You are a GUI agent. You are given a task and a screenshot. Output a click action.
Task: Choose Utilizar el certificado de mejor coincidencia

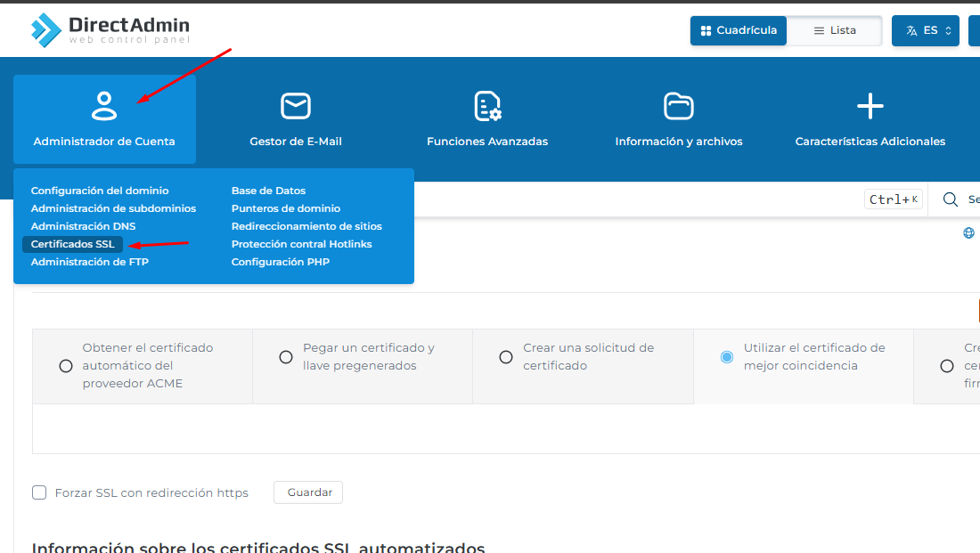[x=727, y=357]
